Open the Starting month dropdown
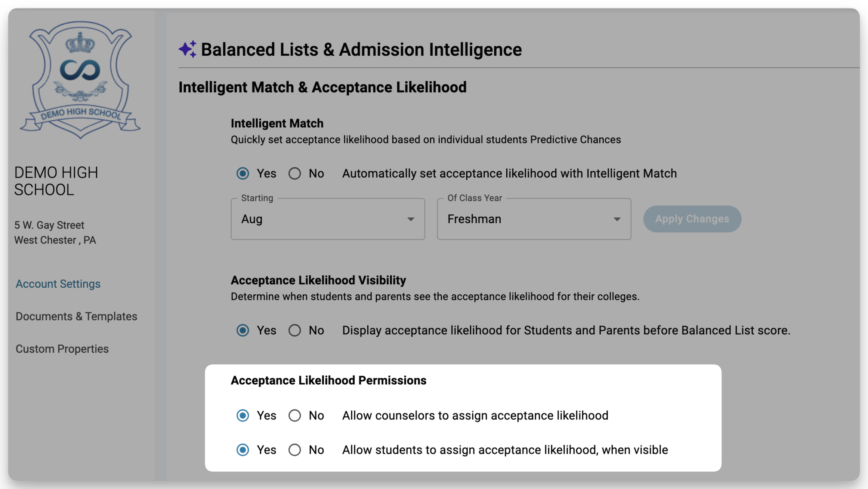The height and width of the screenshot is (489, 868). (x=328, y=219)
